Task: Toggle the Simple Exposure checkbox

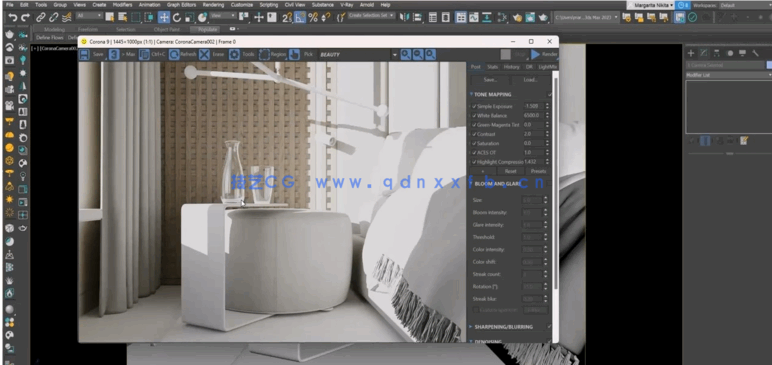Action: click(474, 106)
